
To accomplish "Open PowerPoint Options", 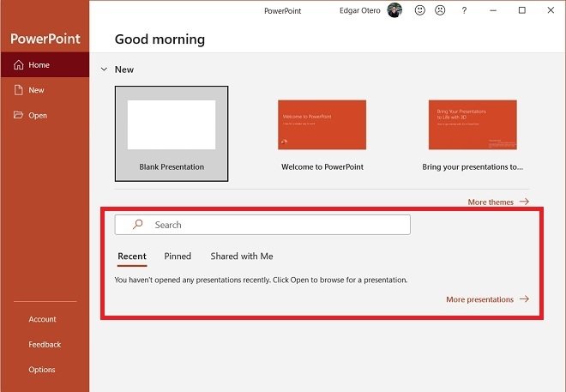I will tap(42, 370).
